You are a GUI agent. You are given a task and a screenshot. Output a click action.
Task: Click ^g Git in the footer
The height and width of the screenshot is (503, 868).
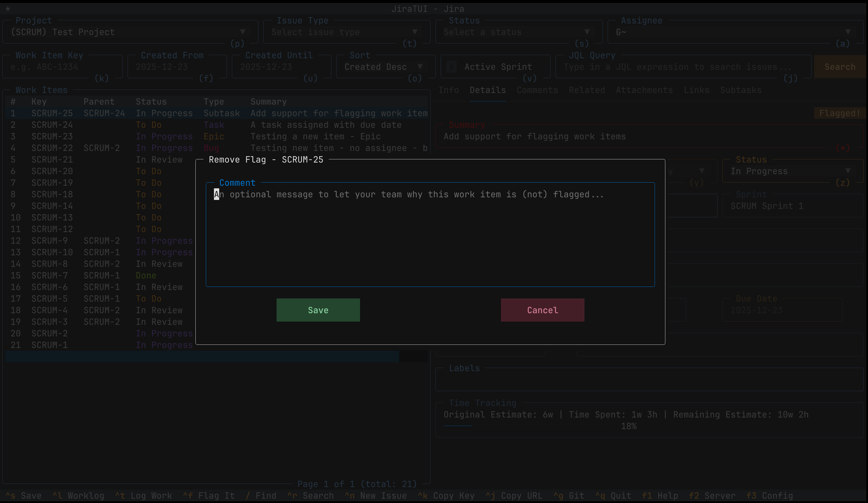tap(569, 496)
